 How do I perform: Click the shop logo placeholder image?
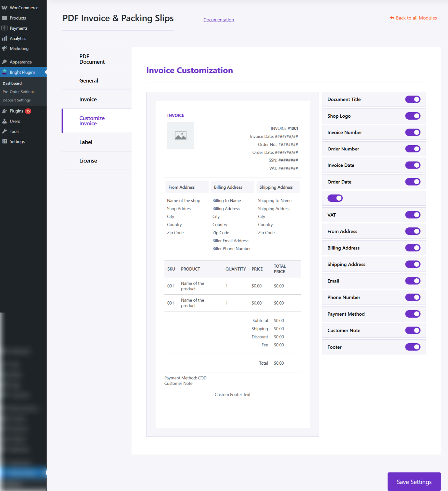[x=180, y=135]
